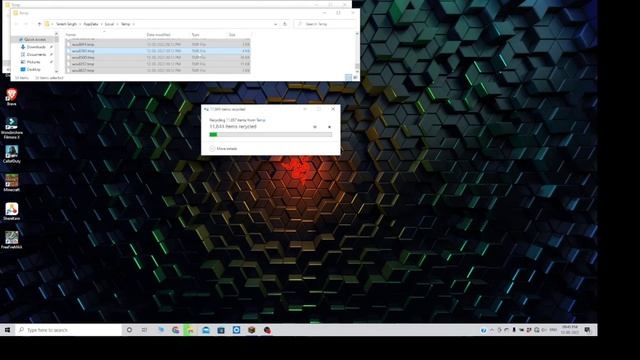Open Wondershare Filmora X desktop icon

pos(11,128)
